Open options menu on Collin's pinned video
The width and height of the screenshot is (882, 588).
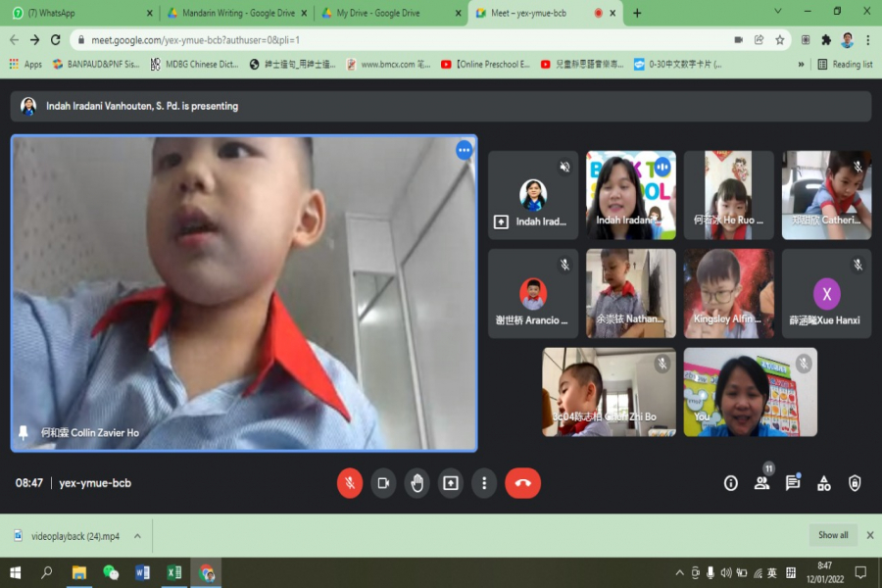[465, 150]
